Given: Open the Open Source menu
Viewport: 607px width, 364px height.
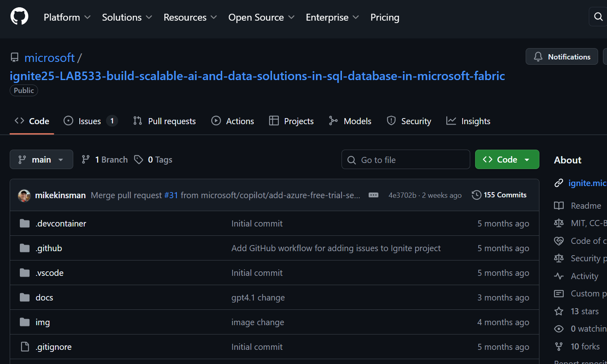Looking at the screenshot, I should point(261,17).
